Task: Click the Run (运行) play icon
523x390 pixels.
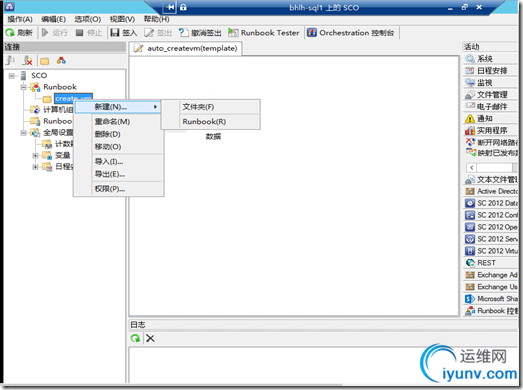Action: 45,33
